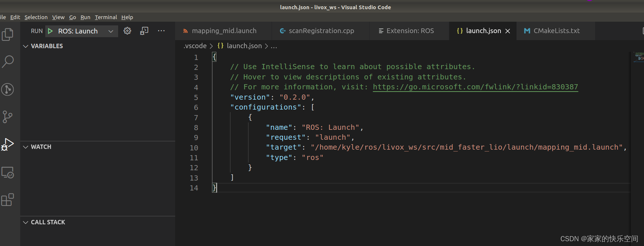Open the Run and Debug view

tap(7, 144)
